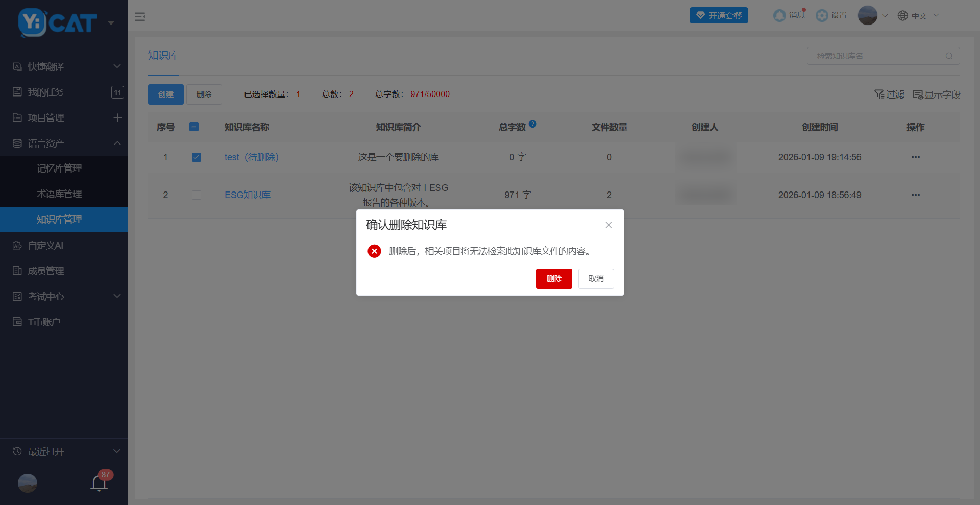Click the 检索知识库名 search field
Viewport: 980px width, 505px height.
[878, 56]
